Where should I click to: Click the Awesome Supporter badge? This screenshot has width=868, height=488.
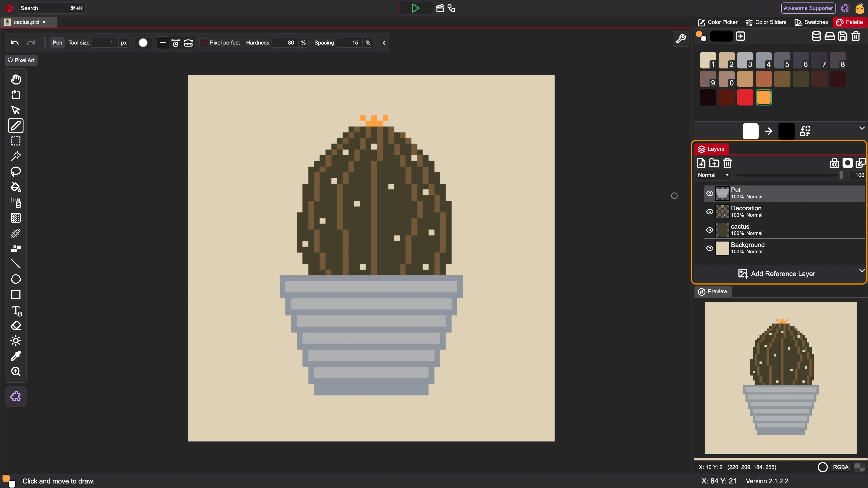[808, 8]
